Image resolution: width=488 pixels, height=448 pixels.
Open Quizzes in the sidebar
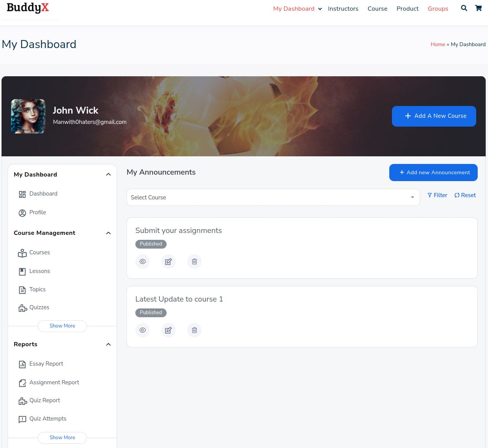click(x=39, y=308)
